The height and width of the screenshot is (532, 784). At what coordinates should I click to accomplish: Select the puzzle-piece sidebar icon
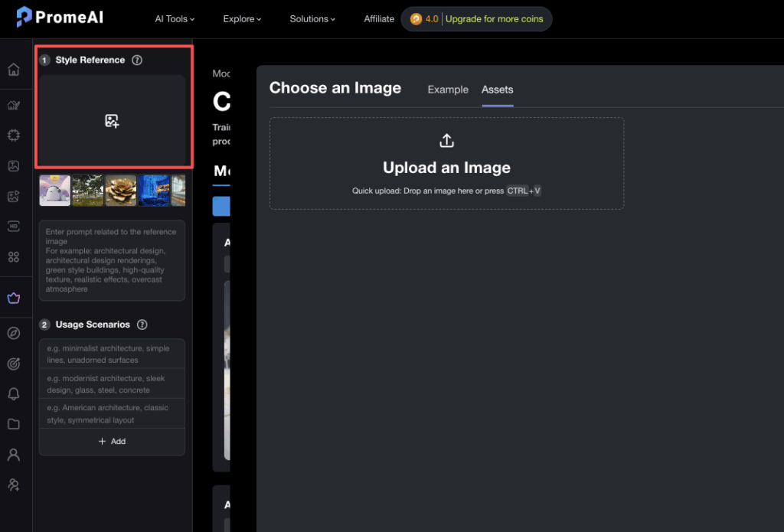[14, 135]
